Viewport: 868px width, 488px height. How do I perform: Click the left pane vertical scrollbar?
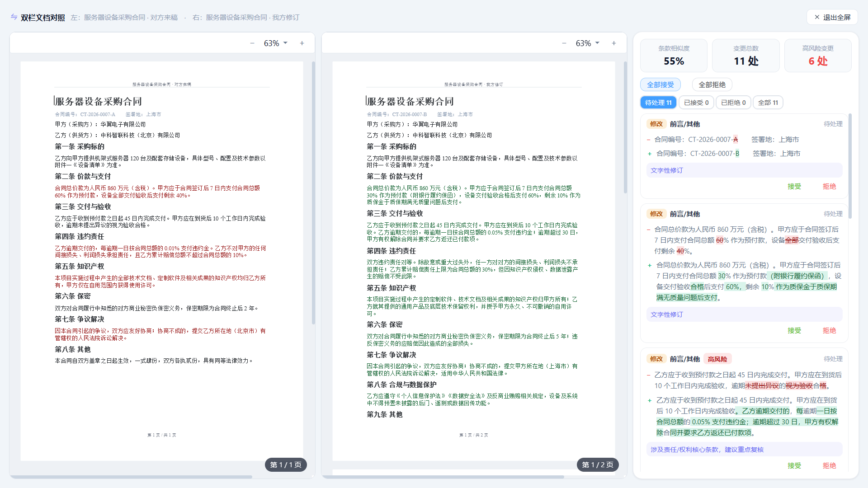coord(313,193)
